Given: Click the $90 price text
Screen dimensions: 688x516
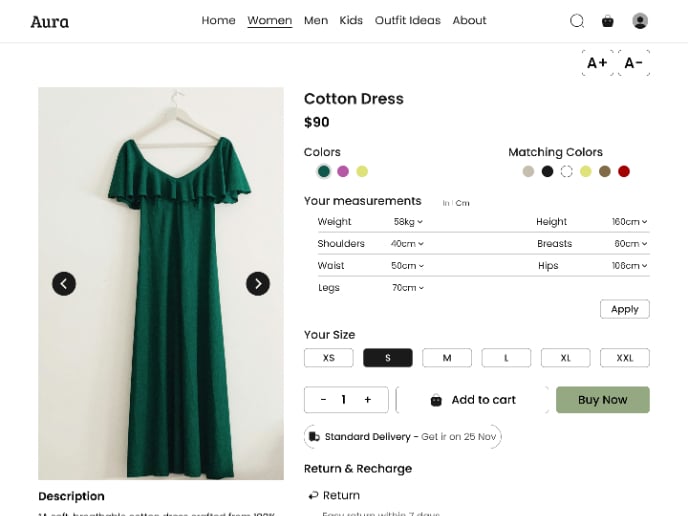Looking at the screenshot, I should click(x=317, y=122).
